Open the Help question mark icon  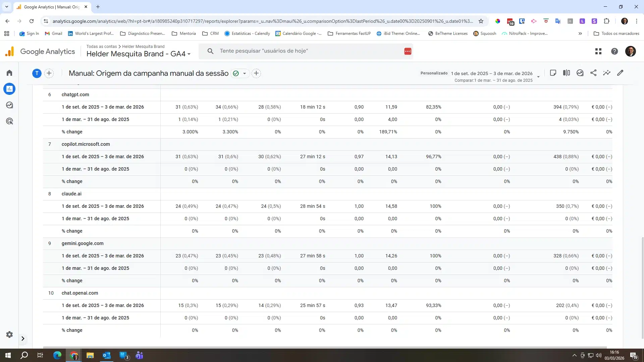614,51
